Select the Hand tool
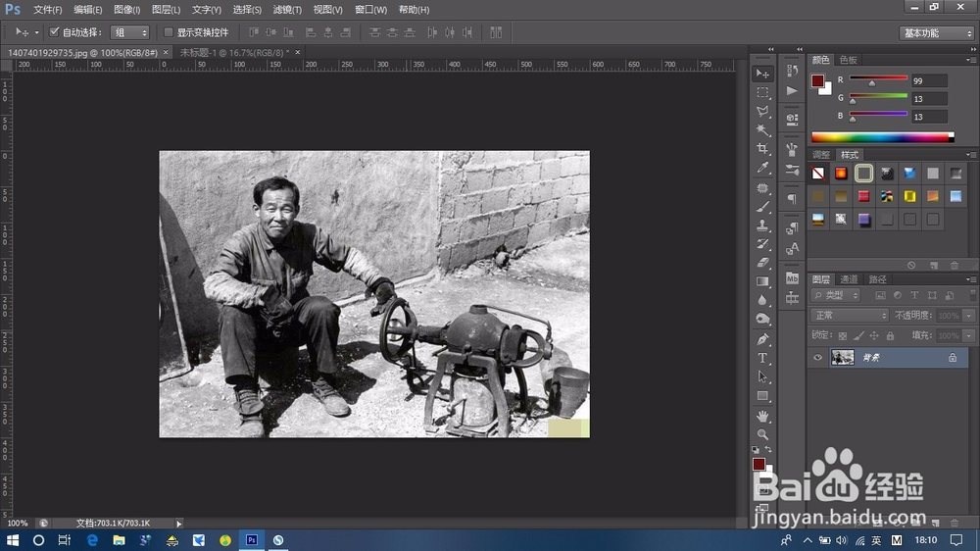This screenshot has height=551, width=980. (762, 416)
